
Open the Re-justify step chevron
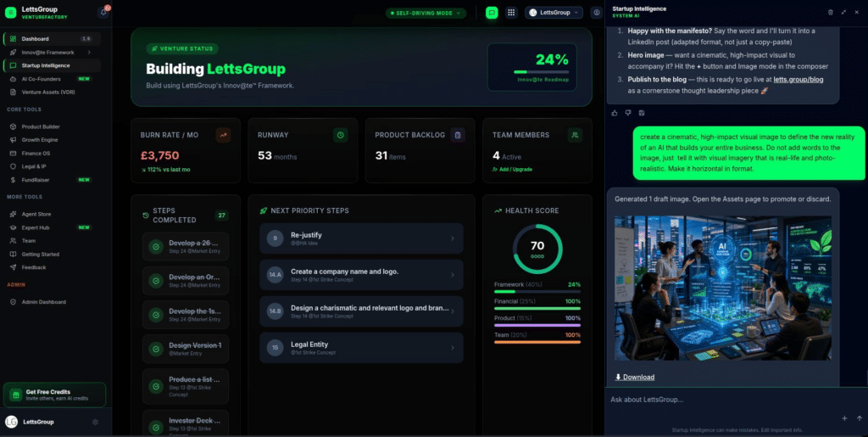pyautogui.click(x=453, y=238)
